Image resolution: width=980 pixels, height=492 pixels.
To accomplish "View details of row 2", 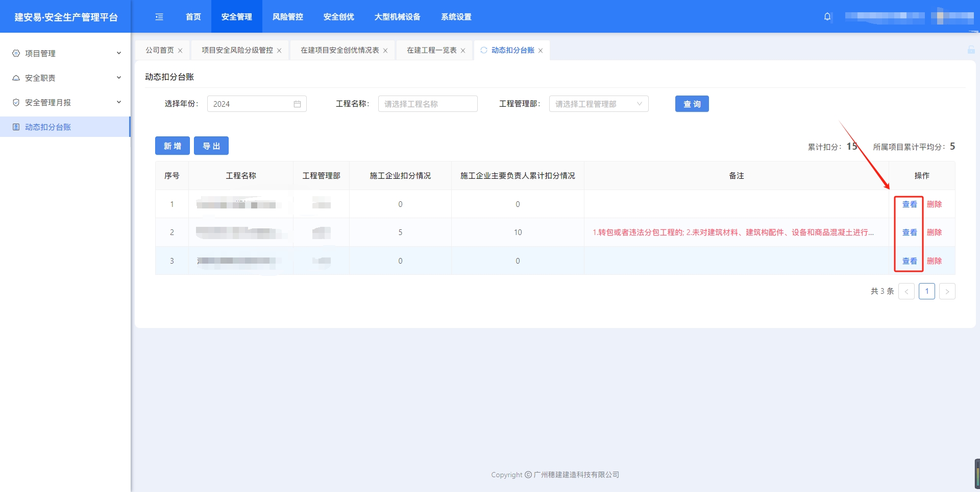I will point(909,232).
